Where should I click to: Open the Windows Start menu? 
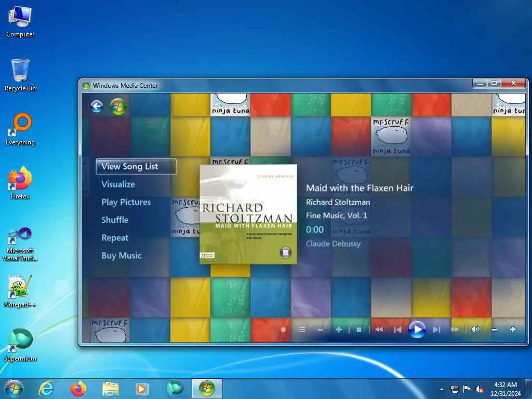click(x=14, y=389)
